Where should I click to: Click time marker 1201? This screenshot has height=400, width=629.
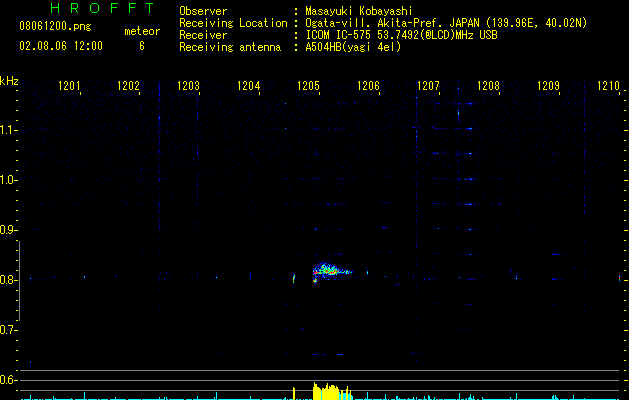coord(69,86)
